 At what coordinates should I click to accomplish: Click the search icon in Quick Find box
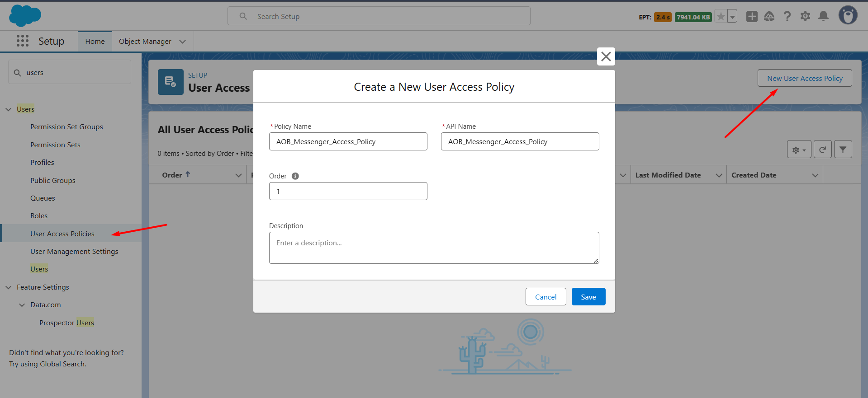[18, 73]
